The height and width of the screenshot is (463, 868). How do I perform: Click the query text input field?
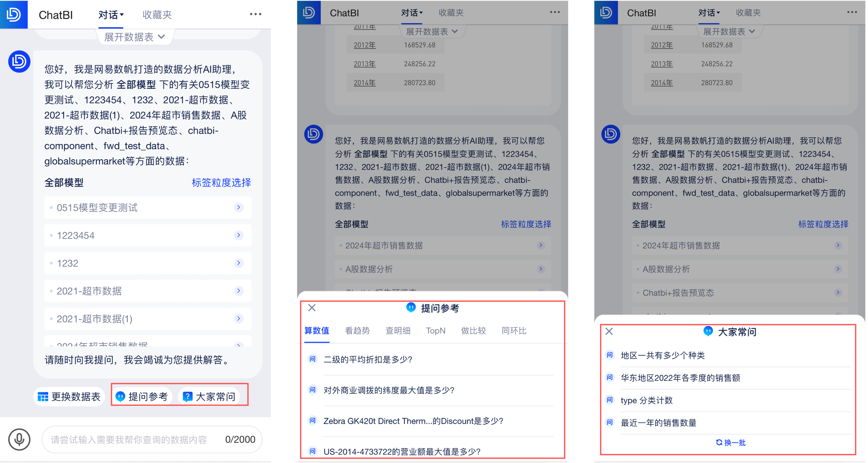pyautogui.click(x=135, y=439)
